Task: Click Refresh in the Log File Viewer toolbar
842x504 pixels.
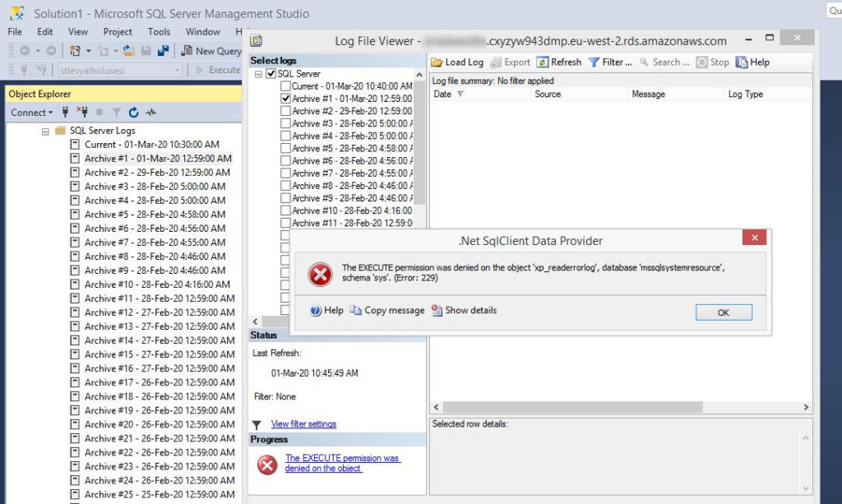Action: (559, 62)
